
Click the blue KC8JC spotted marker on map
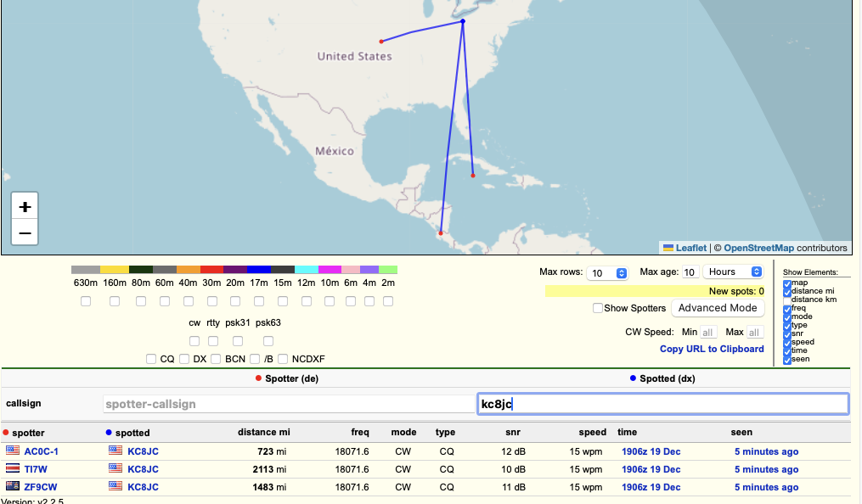463,21
